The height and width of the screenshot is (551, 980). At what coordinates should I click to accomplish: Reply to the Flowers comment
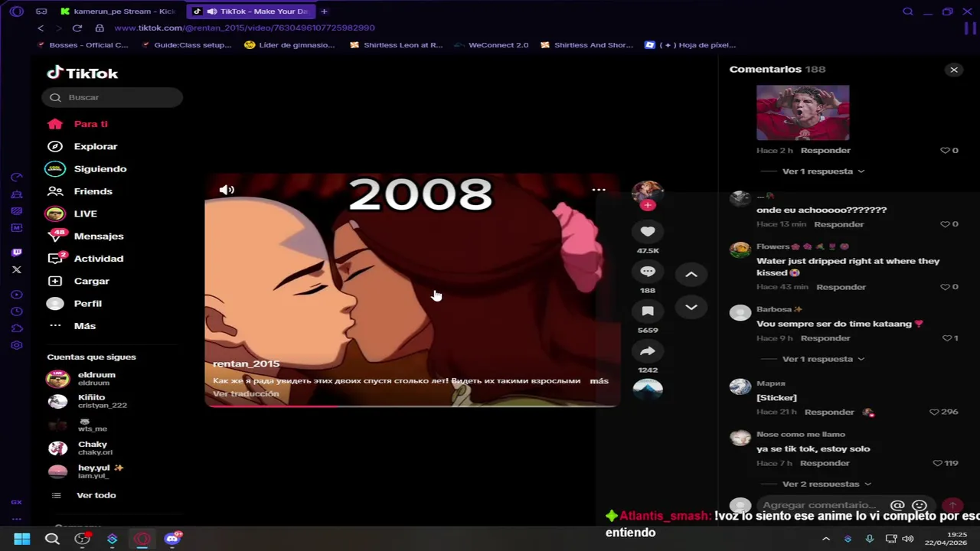pyautogui.click(x=841, y=287)
